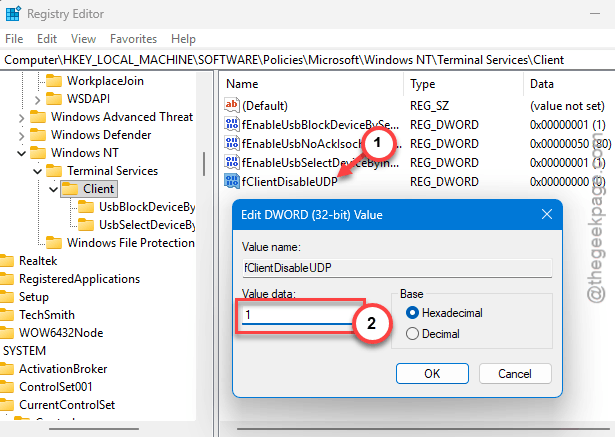The image size is (615, 437).
Task: Click the TechSmith folder icon
Action: pos(7,315)
